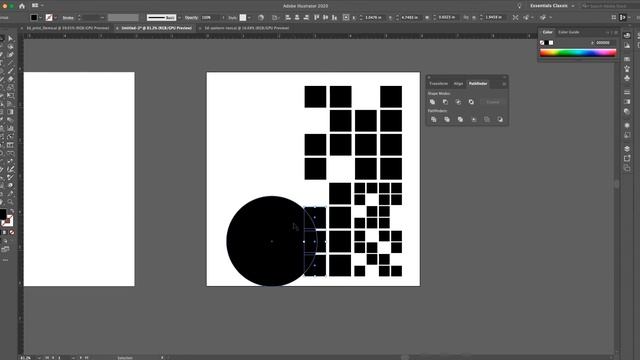Apply Unite shape mode in Pathfinder
640x360 pixels.
point(432,102)
